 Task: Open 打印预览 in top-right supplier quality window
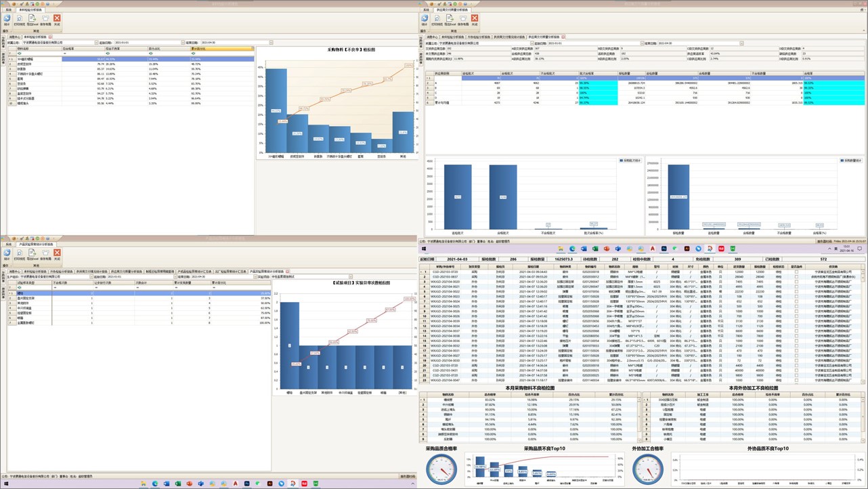click(x=437, y=20)
